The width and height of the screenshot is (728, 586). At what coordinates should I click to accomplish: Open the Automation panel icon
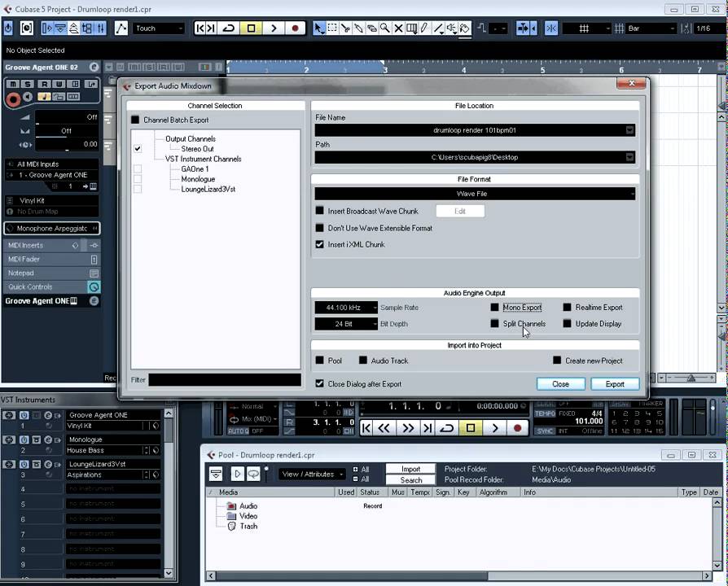pos(121,28)
